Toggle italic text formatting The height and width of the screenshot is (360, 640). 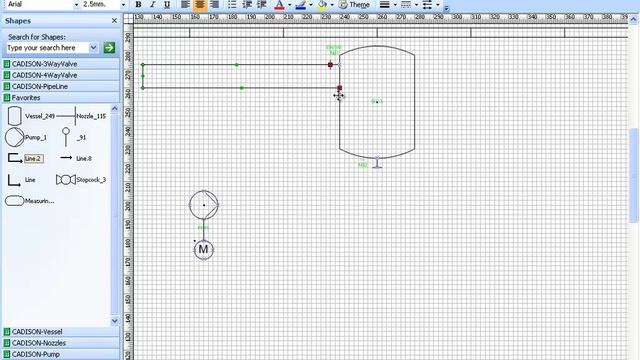(x=153, y=4)
